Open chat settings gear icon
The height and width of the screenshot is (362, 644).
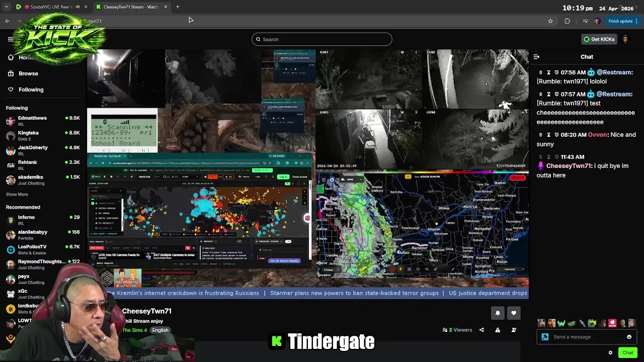pos(610,352)
